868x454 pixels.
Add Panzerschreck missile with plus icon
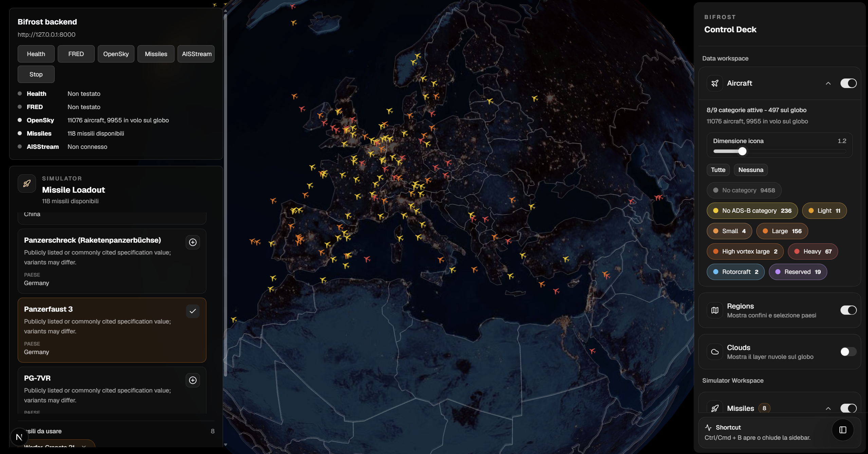pos(193,242)
